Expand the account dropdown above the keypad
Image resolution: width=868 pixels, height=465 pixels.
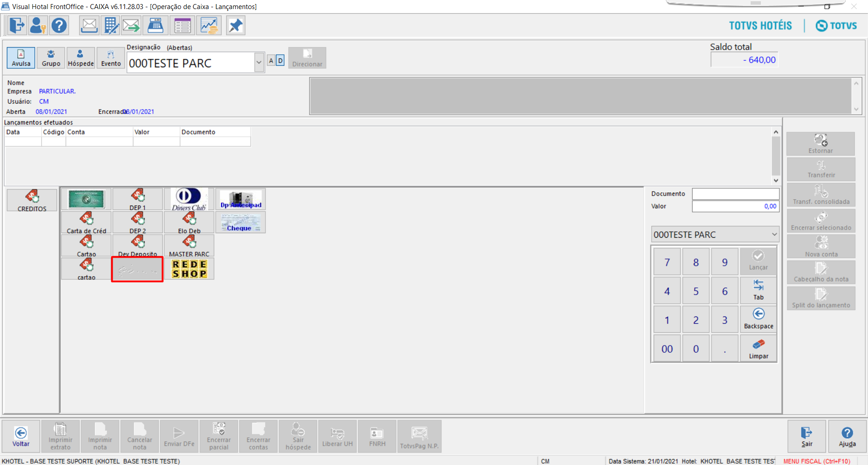tap(774, 235)
